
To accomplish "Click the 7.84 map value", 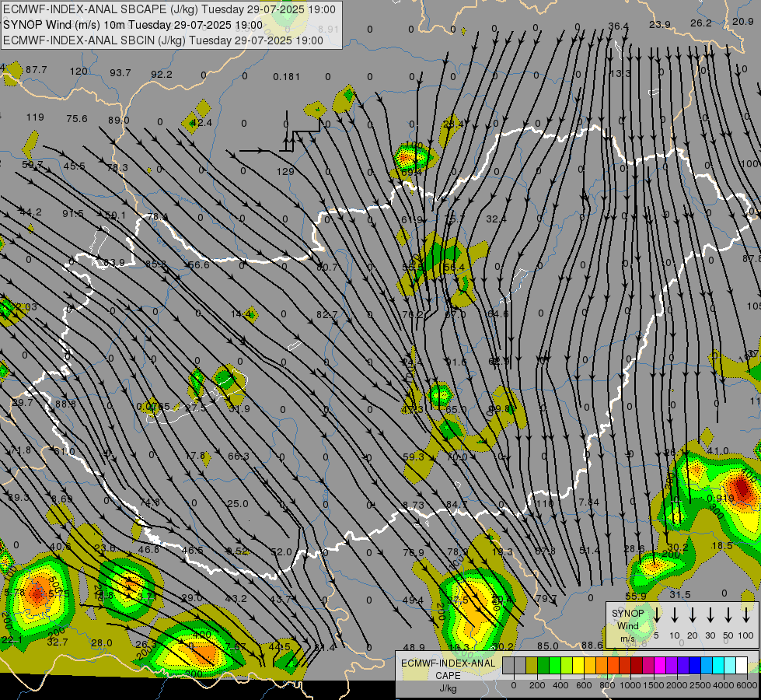I will 588,502.
